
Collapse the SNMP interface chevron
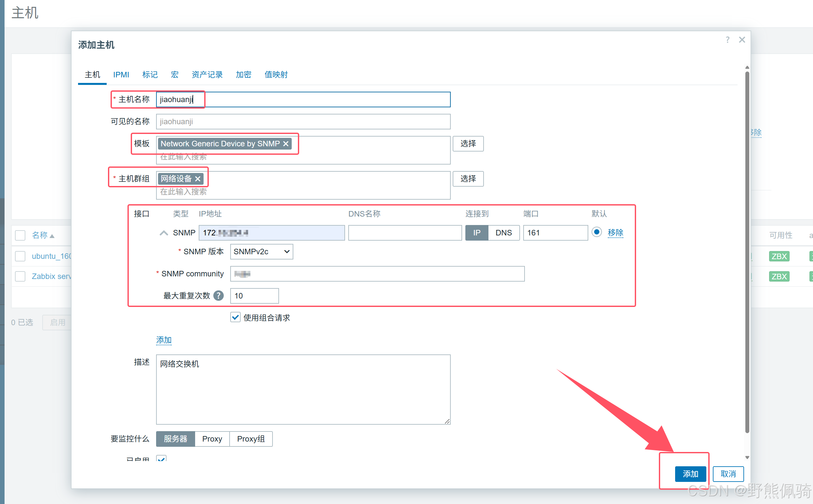point(164,233)
